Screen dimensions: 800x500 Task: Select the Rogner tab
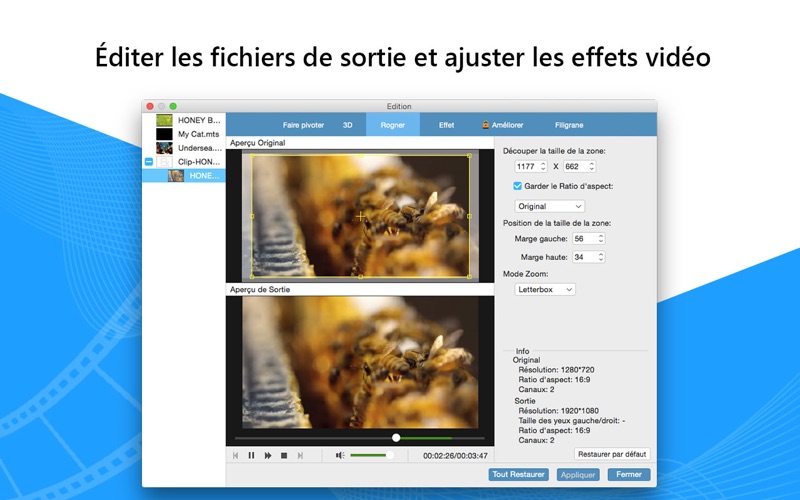click(392, 125)
